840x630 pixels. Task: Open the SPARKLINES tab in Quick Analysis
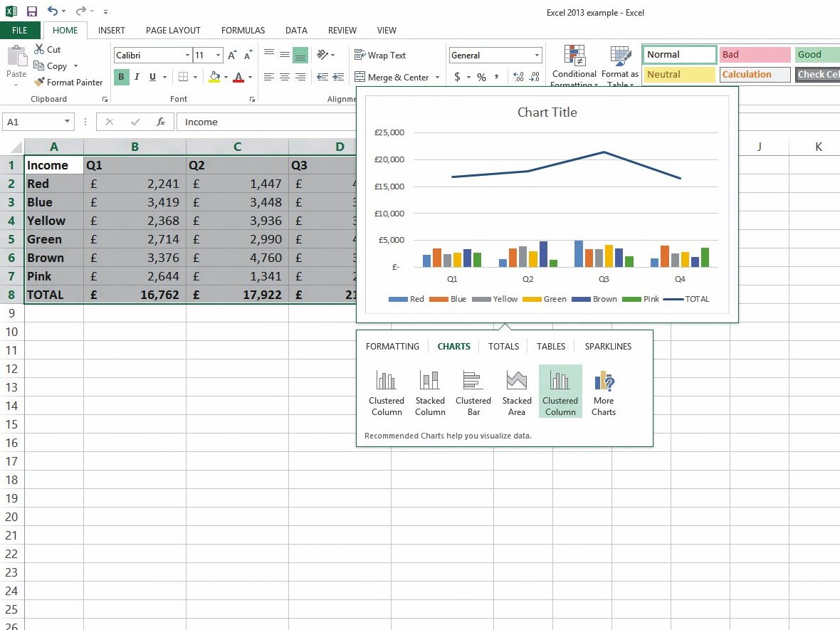pos(607,347)
